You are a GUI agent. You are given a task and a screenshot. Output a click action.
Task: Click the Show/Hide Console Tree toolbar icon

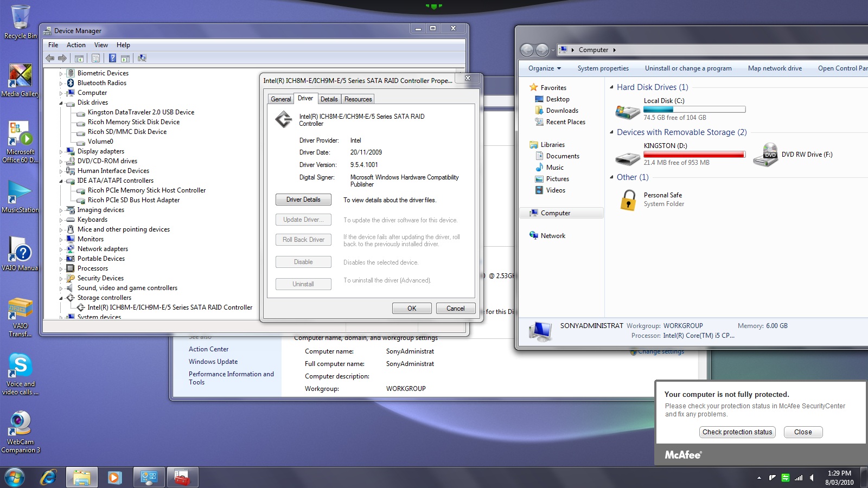[x=79, y=58]
